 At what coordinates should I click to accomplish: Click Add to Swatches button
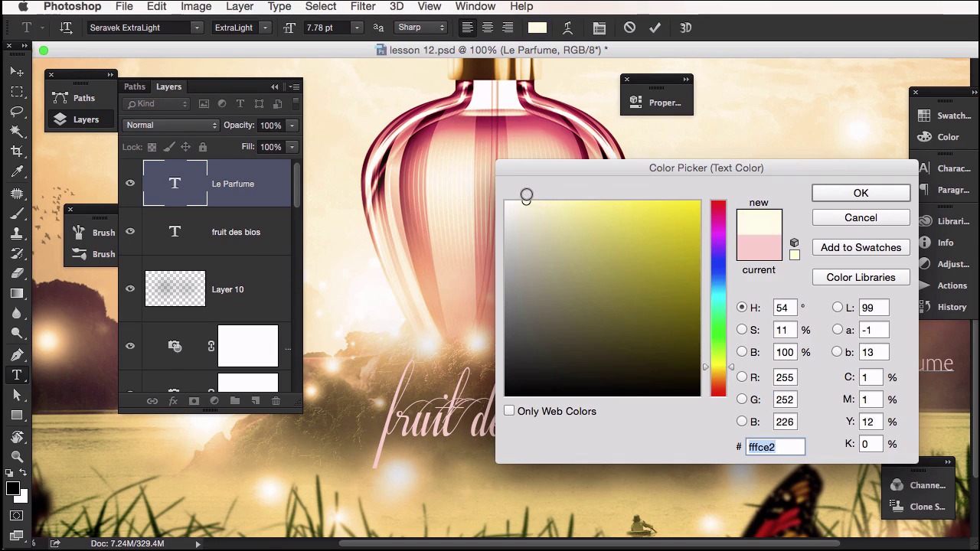(861, 247)
